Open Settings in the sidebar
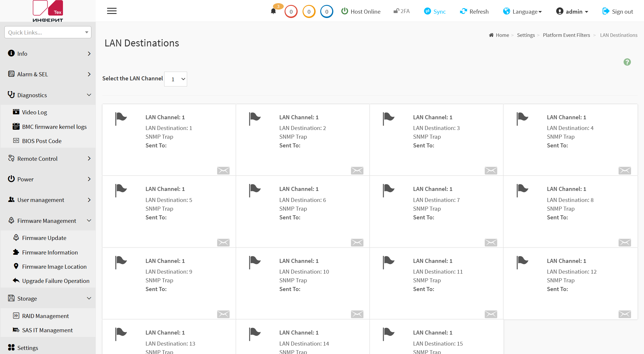 click(28, 348)
